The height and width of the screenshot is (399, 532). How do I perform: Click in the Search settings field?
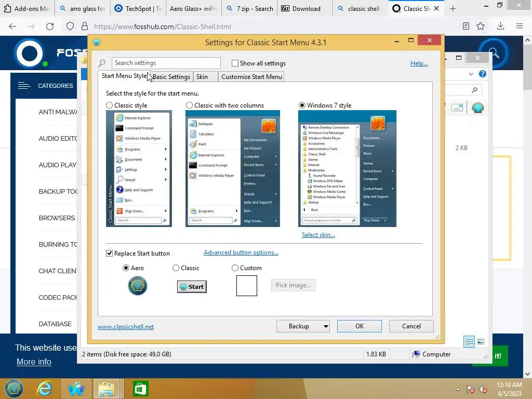166,63
